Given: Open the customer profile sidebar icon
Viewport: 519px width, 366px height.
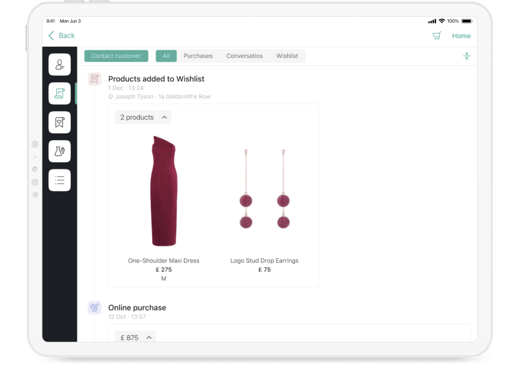Looking at the screenshot, I should coord(59,64).
